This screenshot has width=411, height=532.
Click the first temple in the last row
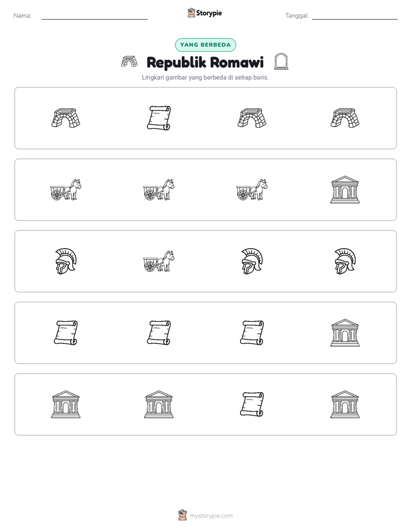(66, 404)
